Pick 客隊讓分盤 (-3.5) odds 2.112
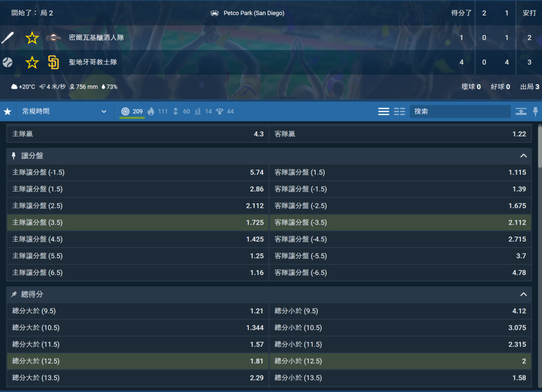 tap(400, 223)
